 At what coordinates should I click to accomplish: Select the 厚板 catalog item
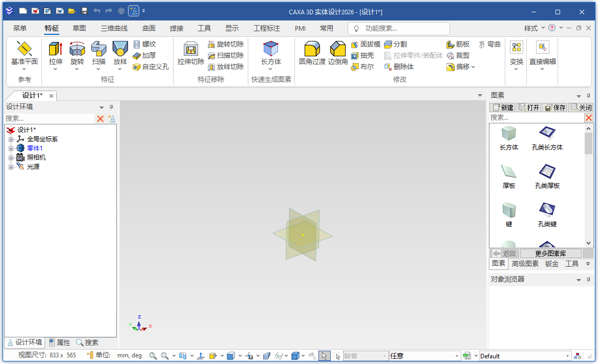coord(509,176)
